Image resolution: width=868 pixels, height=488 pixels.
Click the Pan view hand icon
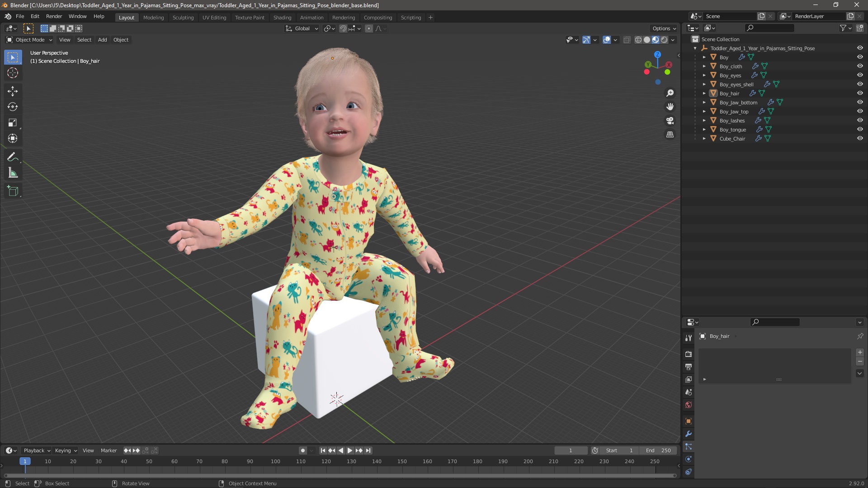(x=670, y=107)
